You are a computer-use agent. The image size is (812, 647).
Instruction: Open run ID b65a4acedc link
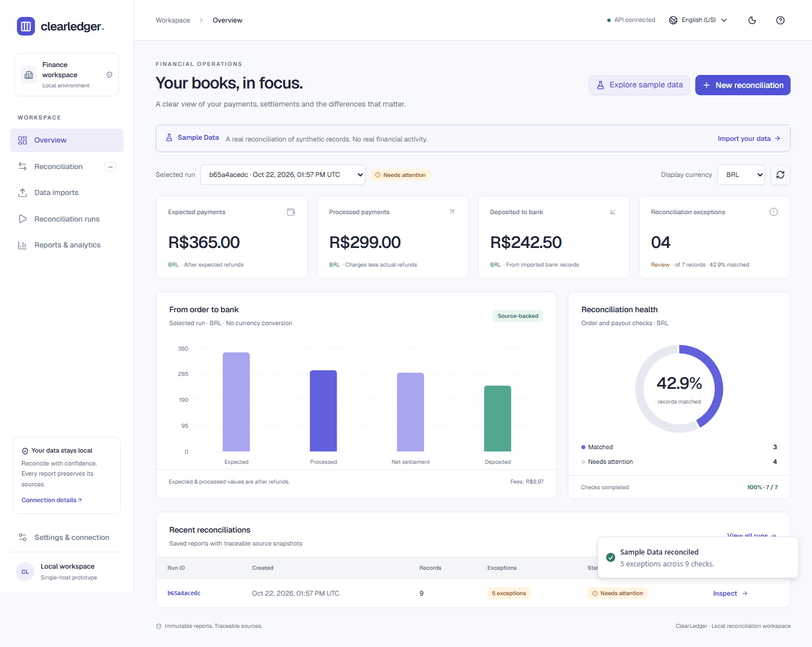click(184, 593)
